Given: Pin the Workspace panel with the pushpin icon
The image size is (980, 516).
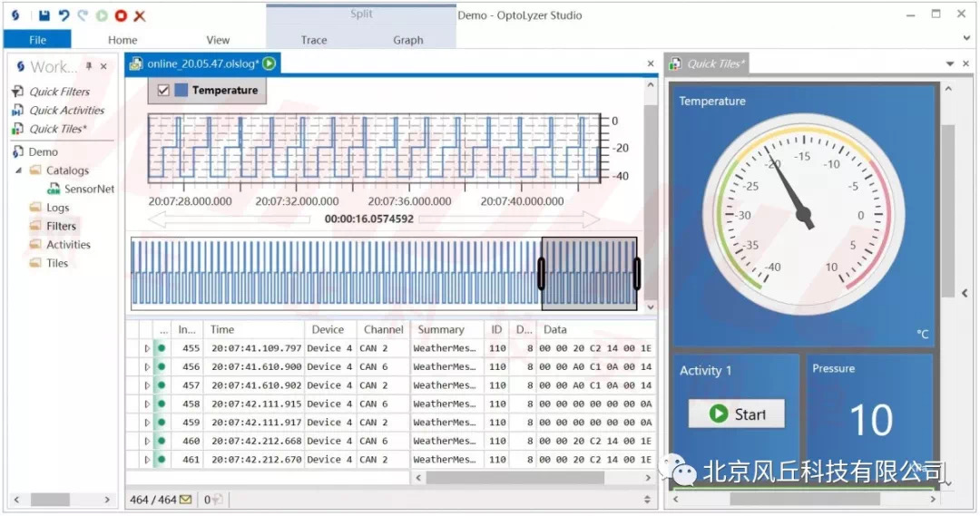Looking at the screenshot, I should click(89, 66).
